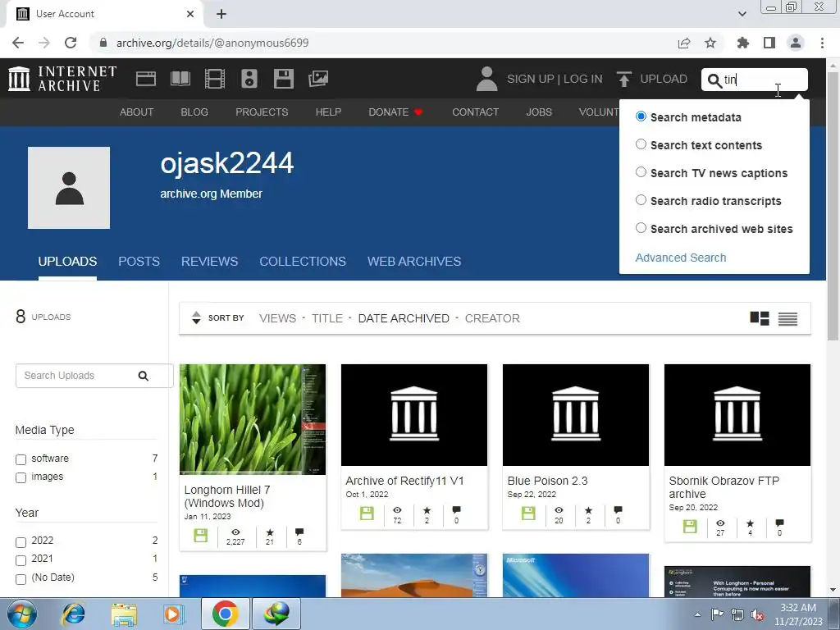Image resolution: width=840 pixels, height=630 pixels.
Task: Click the favorites star on Longhorn Hillel 7 card
Action: click(x=269, y=532)
